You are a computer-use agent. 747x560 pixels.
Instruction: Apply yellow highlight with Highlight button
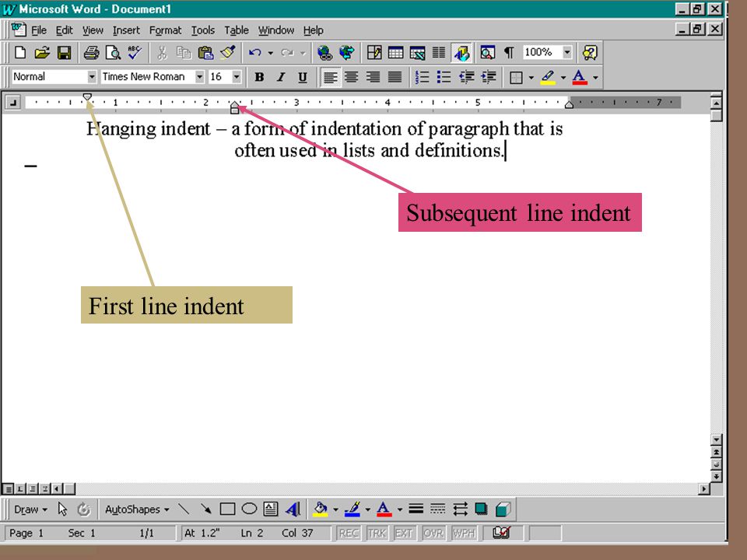point(548,77)
